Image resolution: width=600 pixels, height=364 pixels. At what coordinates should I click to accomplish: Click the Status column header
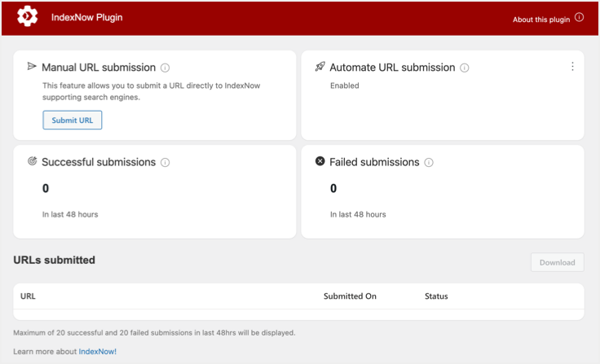pos(436,296)
